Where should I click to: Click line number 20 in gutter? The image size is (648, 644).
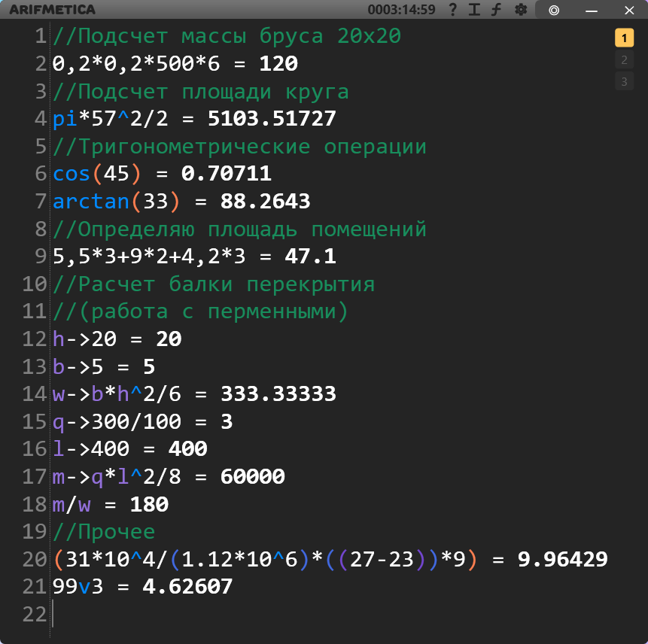pyautogui.click(x=35, y=560)
